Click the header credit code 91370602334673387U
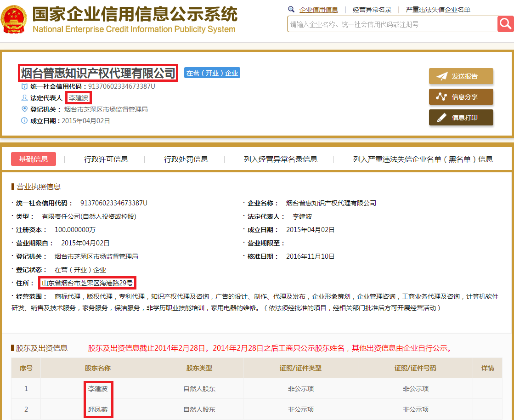Image resolution: width=514 pixels, height=420 pixels. [122, 86]
